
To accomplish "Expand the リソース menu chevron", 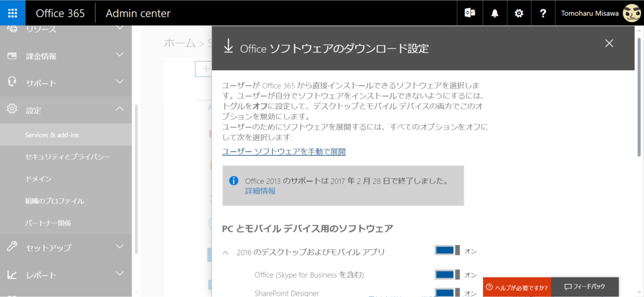I will pos(119,28).
